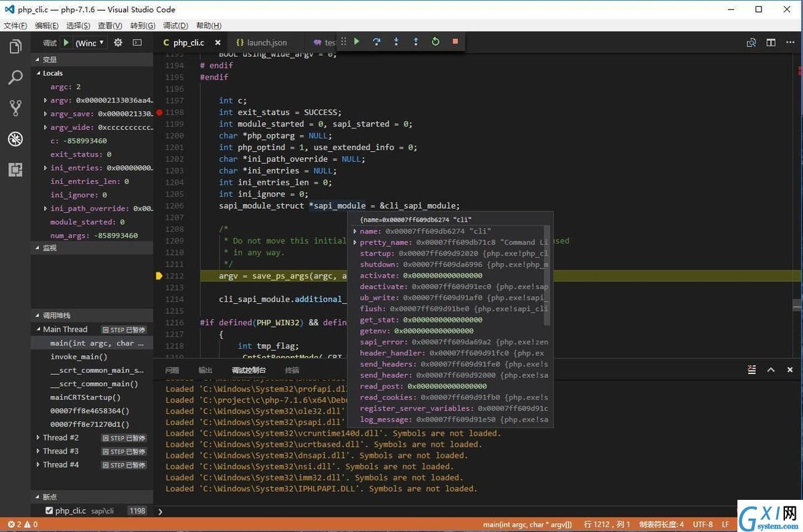This screenshot has height=532, width=803.
Task: Click Step Over in the debug toolbar
Action: coord(377,41)
